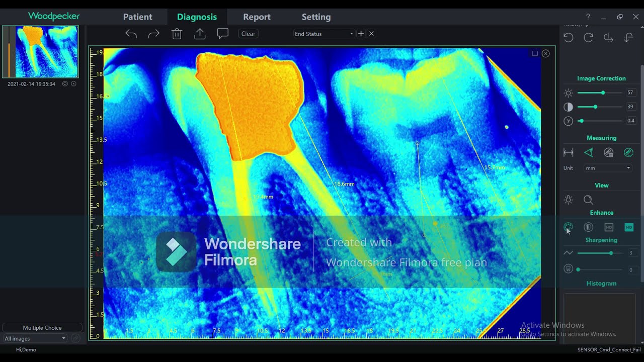
Task: Add a new status with the plus button
Action: (361, 34)
